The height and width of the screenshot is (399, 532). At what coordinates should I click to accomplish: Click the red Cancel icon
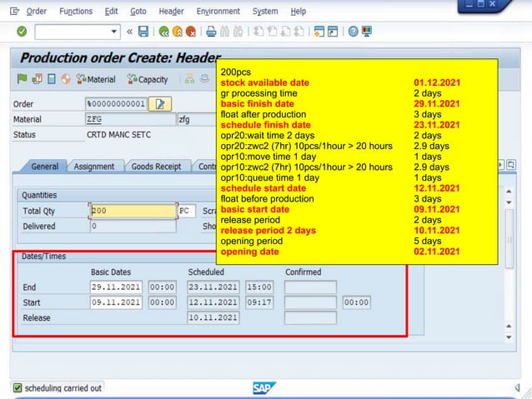(192, 32)
